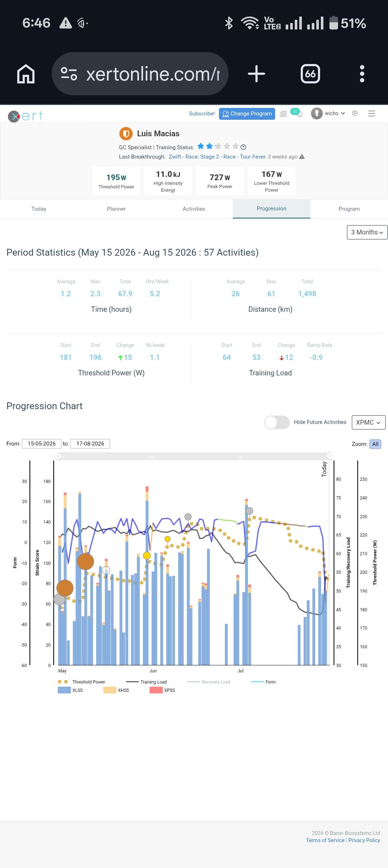Open the notifications bell with 50 badge
388x868 pixels.
tap(297, 113)
